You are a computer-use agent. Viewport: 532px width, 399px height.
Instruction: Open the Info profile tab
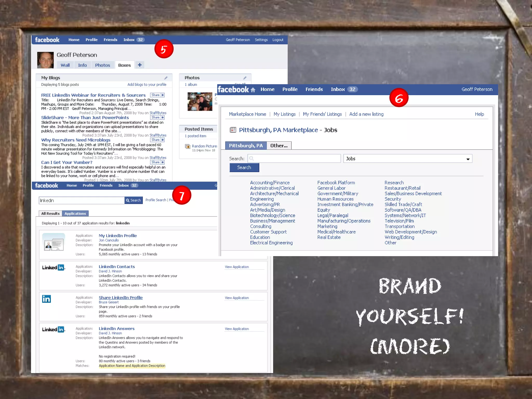point(82,65)
